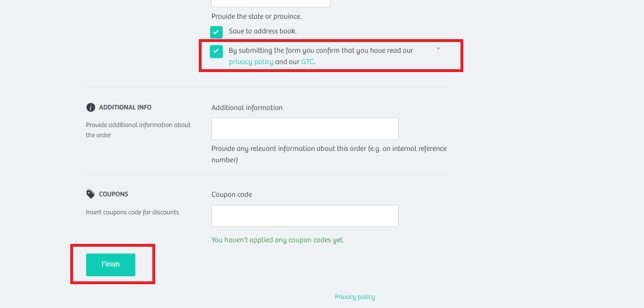The width and height of the screenshot is (644, 308).
Task: Click the 'Insert coupons code for discounts' description
Action: pos(132,213)
